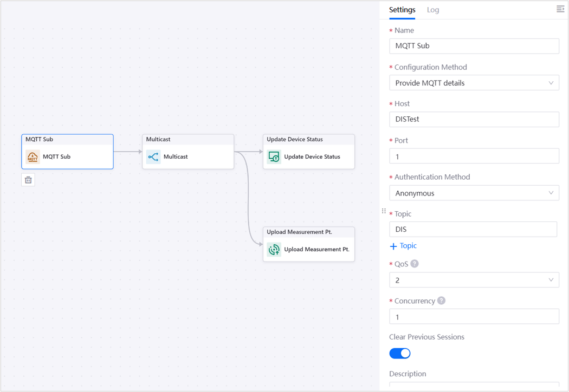569x392 pixels.
Task: Click the Port input field
Action: click(474, 156)
